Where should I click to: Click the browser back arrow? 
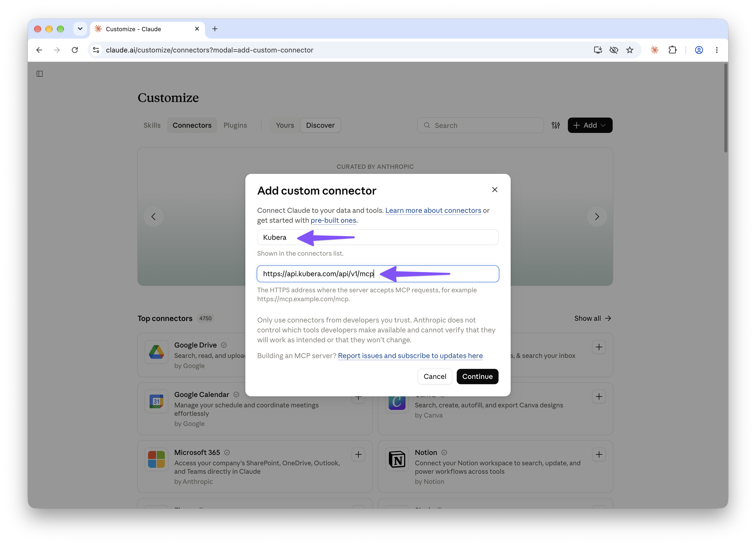[39, 50]
